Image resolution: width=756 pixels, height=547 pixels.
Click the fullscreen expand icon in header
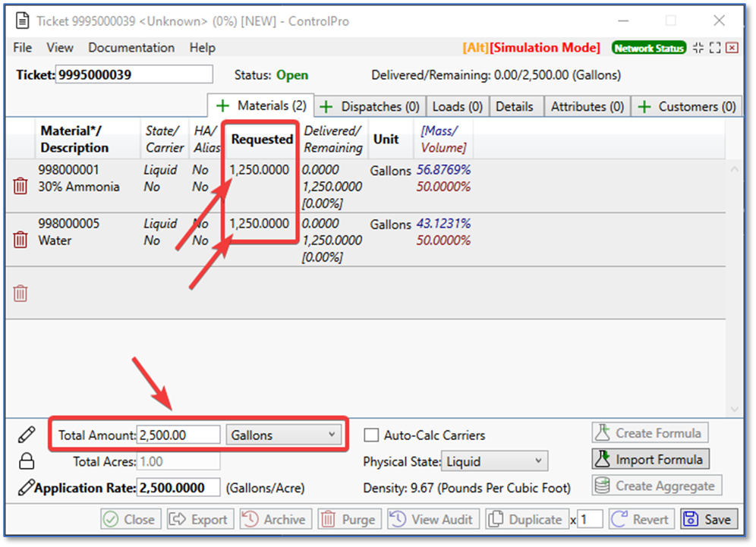coord(714,48)
